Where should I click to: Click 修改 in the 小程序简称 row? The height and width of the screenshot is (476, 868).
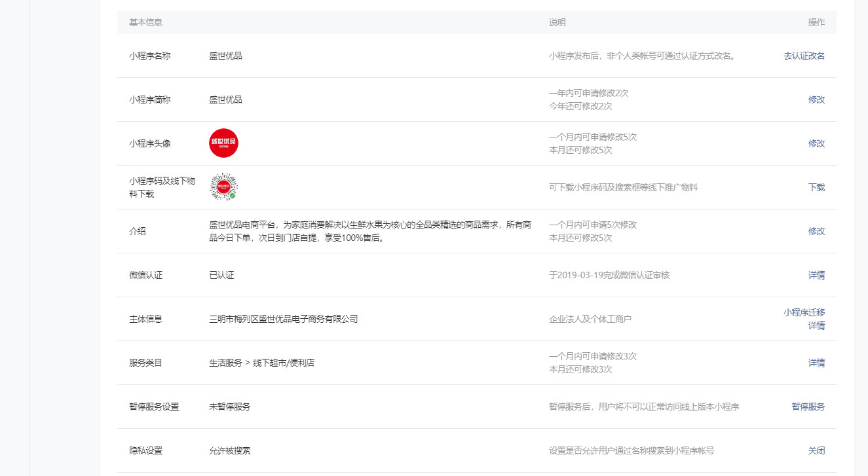[816, 100]
